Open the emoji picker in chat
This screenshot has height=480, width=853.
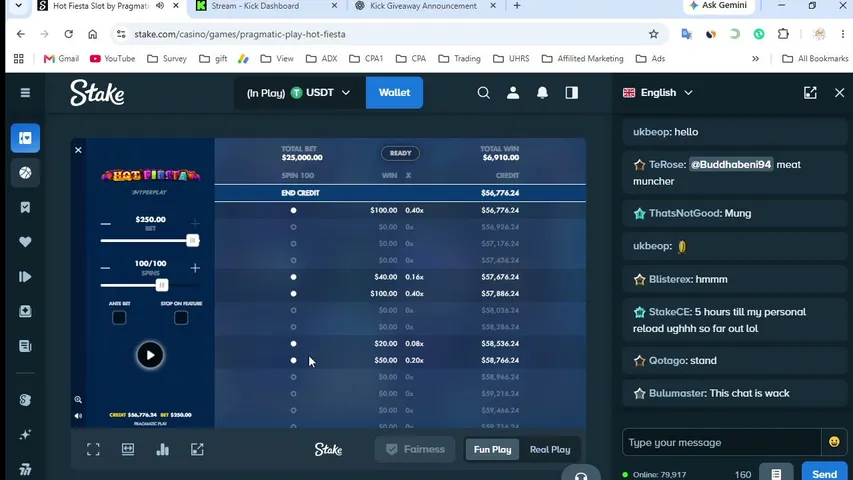click(x=834, y=442)
